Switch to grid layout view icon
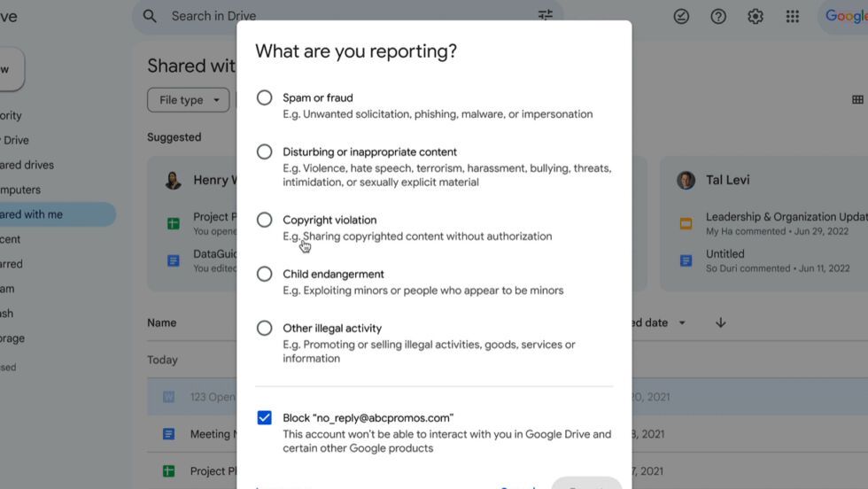 [x=857, y=100]
